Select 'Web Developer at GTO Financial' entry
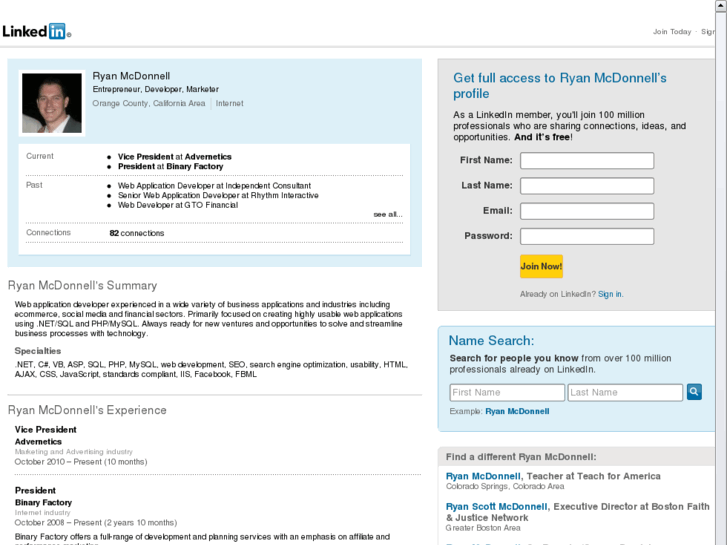Image resolution: width=727 pixels, height=545 pixels. coord(178,205)
